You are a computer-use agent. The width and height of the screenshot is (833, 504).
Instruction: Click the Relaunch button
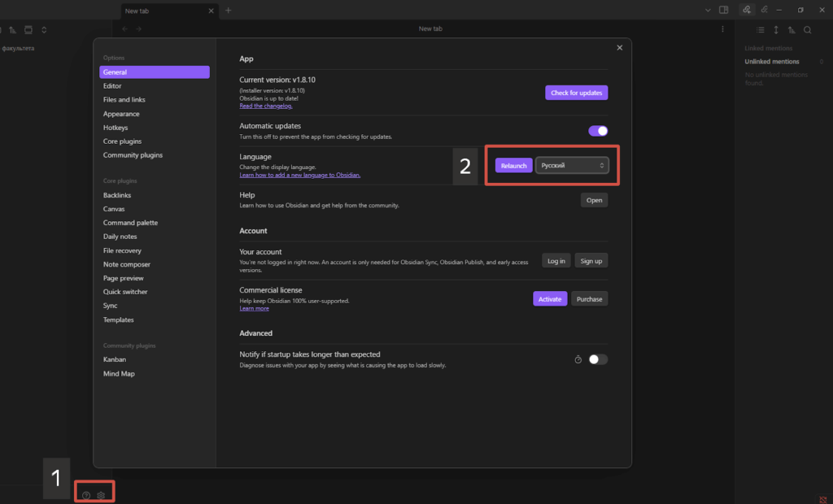[514, 165]
